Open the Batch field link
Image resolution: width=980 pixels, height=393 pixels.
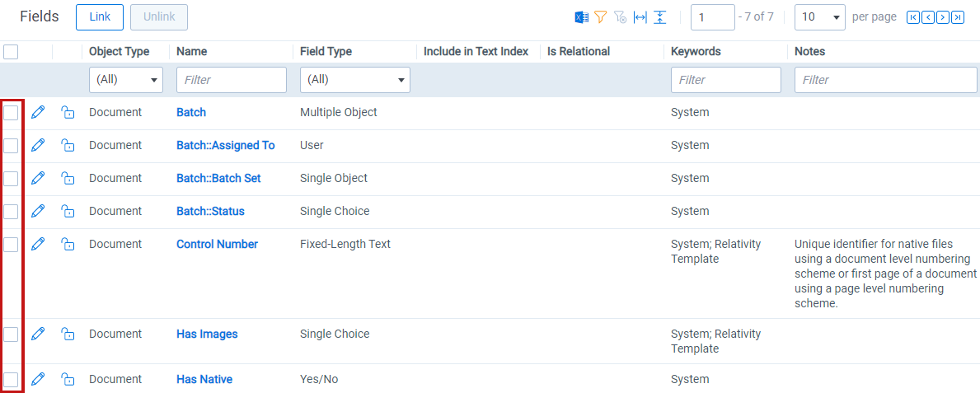(191, 113)
